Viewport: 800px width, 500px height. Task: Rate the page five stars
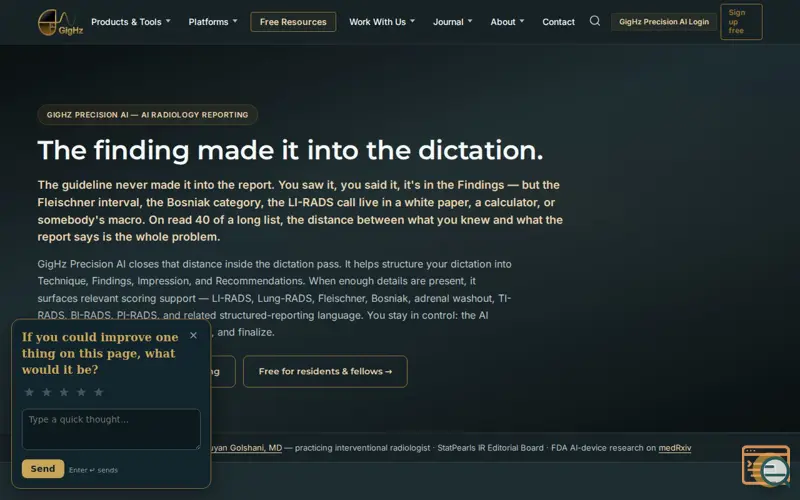click(x=99, y=392)
